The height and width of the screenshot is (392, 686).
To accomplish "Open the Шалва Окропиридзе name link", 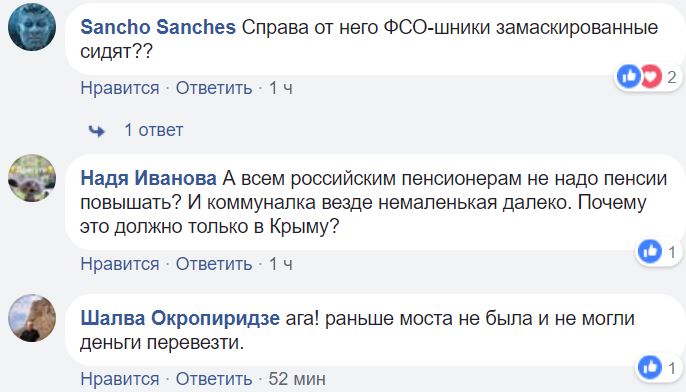I will 180,318.
